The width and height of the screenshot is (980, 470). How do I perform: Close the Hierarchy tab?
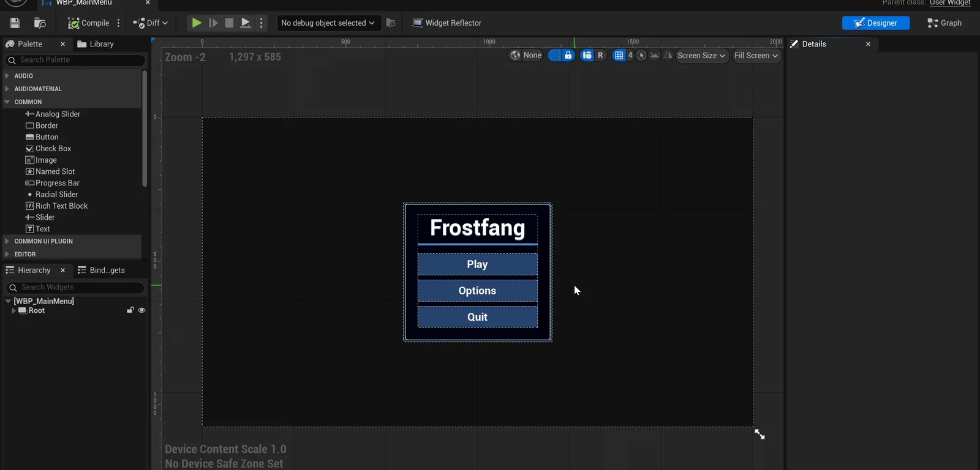[x=62, y=270]
